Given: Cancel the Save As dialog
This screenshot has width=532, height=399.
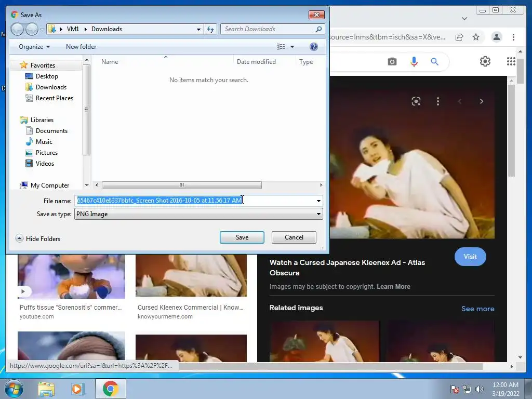Looking at the screenshot, I should pos(294,237).
